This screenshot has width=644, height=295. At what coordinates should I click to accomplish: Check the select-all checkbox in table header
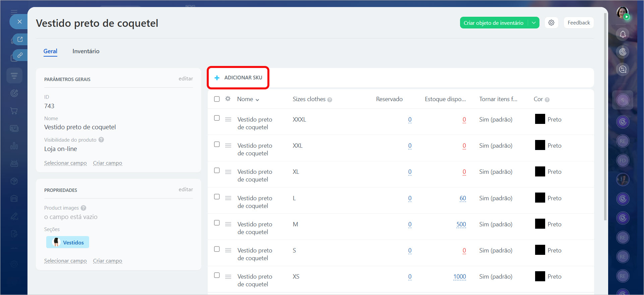point(217,99)
